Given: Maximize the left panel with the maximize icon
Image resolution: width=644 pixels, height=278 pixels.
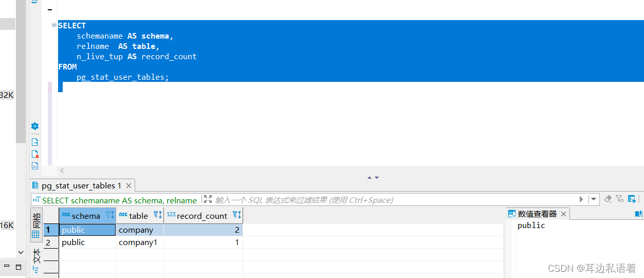Looking at the screenshot, I should click(18, 267).
